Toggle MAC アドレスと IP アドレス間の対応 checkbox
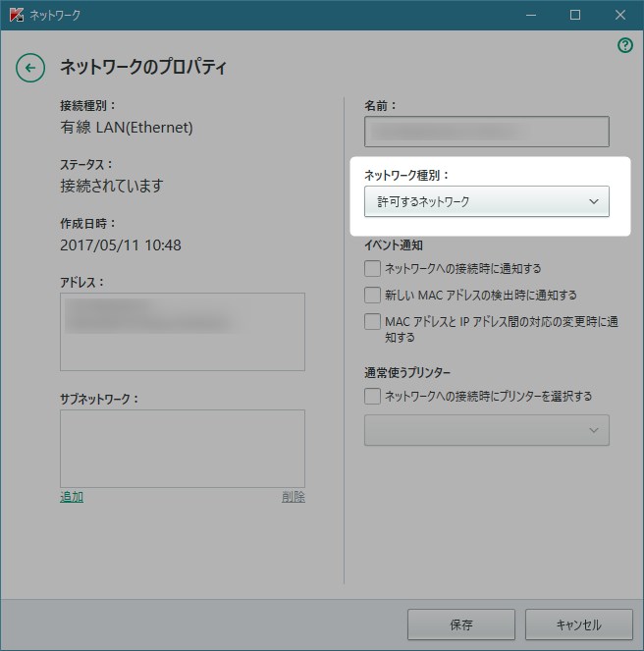644x651 pixels. pos(372,322)
